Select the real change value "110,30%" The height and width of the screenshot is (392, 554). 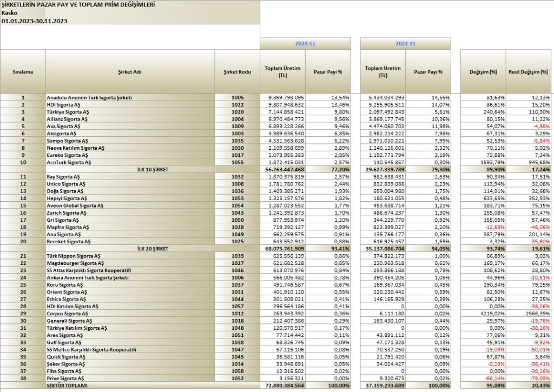[x=540, y=112]
